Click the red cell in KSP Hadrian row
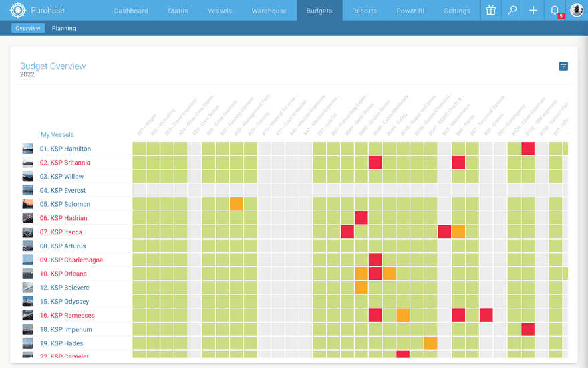The width and height of the screenshot is (588, 368). (x=361, y=218)
